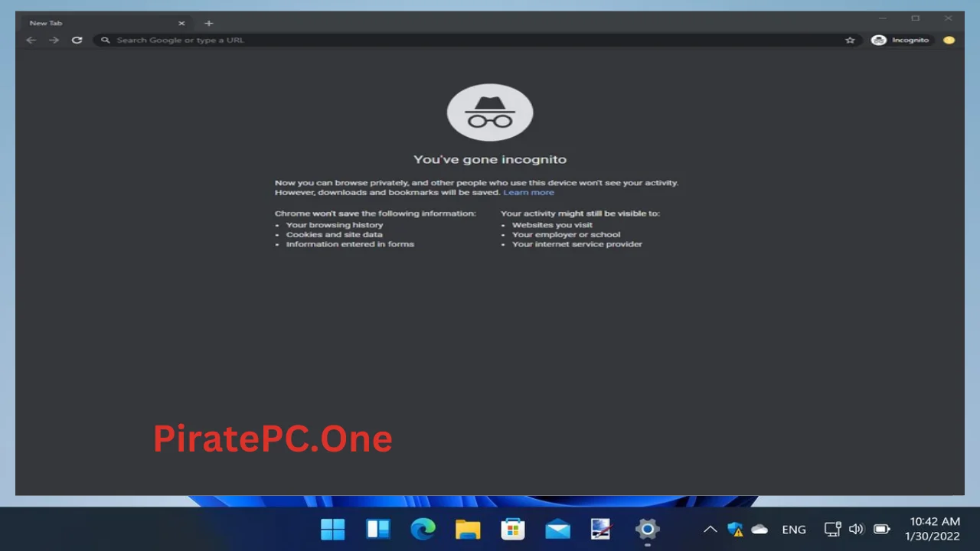Click the volume speaker tray icon
The width and height of the screenshot is (980, 551).
click(x=856, y=529)
